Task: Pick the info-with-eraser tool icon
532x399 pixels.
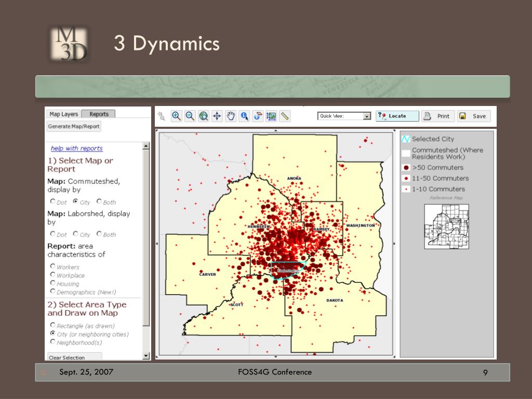Action: coord(258,116)
